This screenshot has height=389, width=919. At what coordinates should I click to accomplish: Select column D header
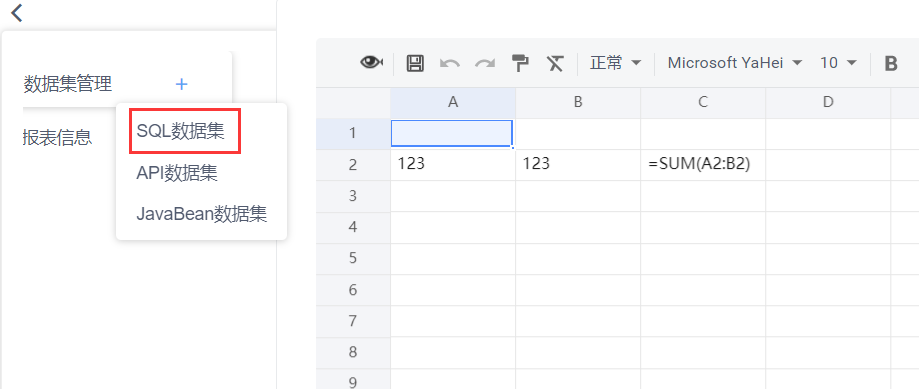(828, 103)
